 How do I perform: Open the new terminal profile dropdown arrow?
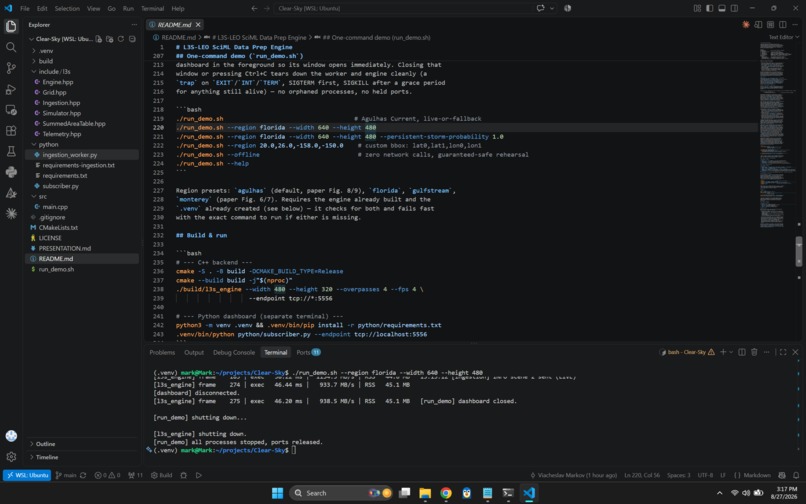(731, 352)
